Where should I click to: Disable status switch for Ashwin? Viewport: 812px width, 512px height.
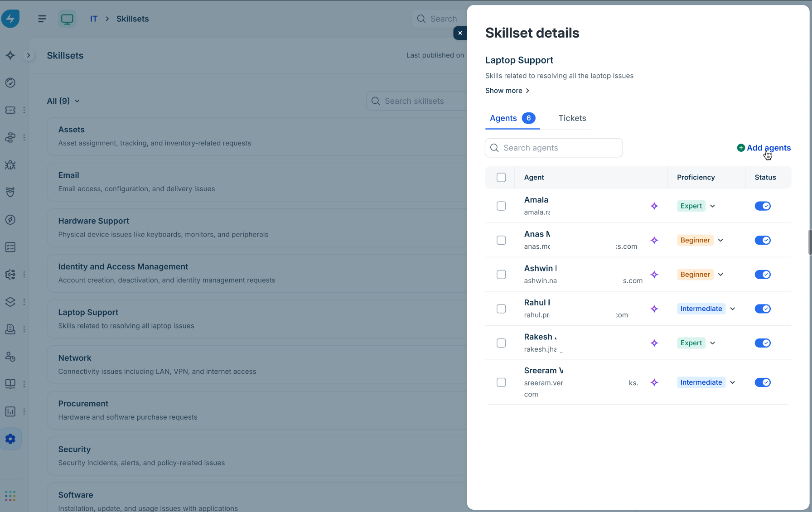[x=763, y=275]
